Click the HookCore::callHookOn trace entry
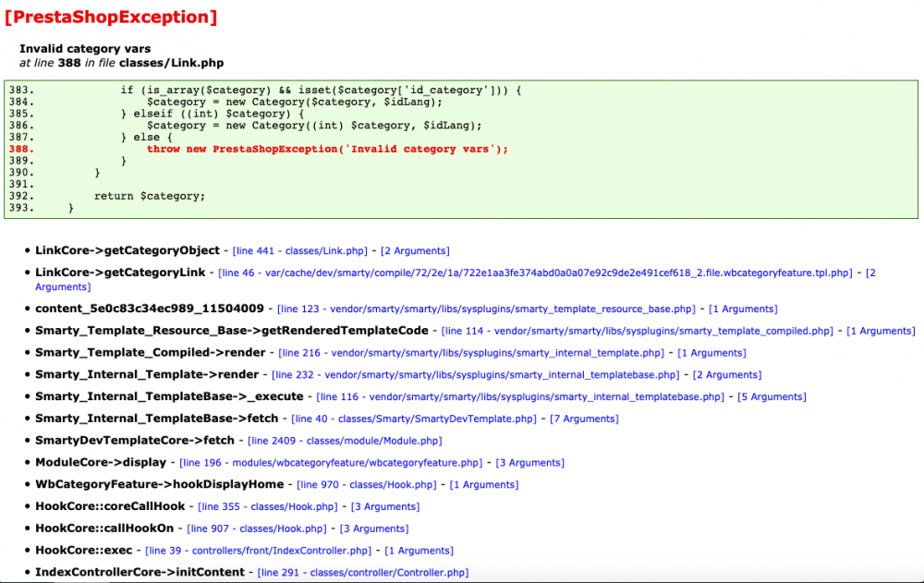924x583 pixels. pyautogui.click(x=104, y=528)
